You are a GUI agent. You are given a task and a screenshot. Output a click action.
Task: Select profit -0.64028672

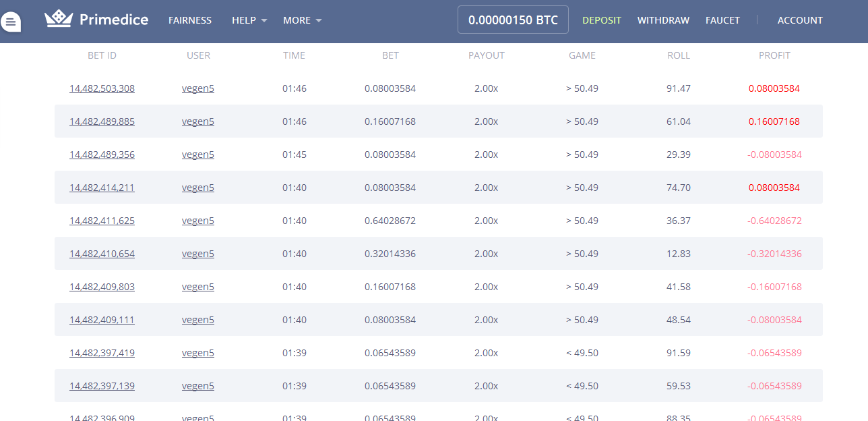pyautogui.click(x=774, y=221)
